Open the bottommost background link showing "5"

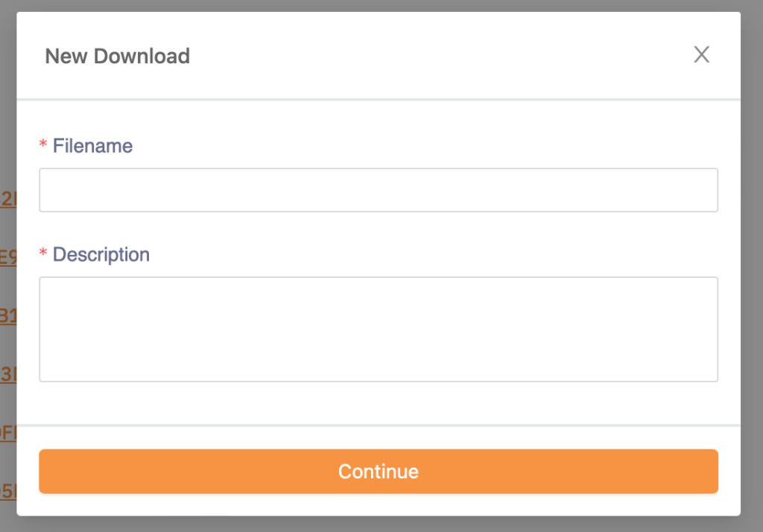point(7,491)
